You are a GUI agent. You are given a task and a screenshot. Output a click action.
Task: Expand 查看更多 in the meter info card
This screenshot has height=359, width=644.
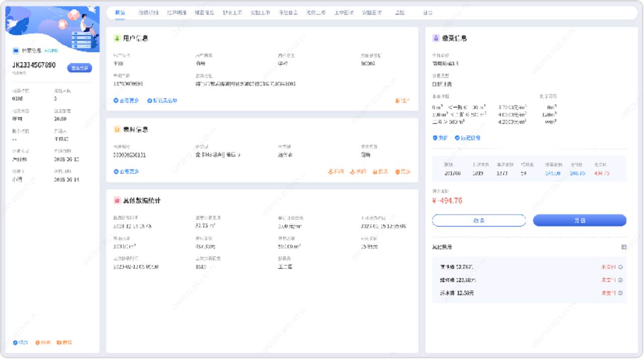126,172
